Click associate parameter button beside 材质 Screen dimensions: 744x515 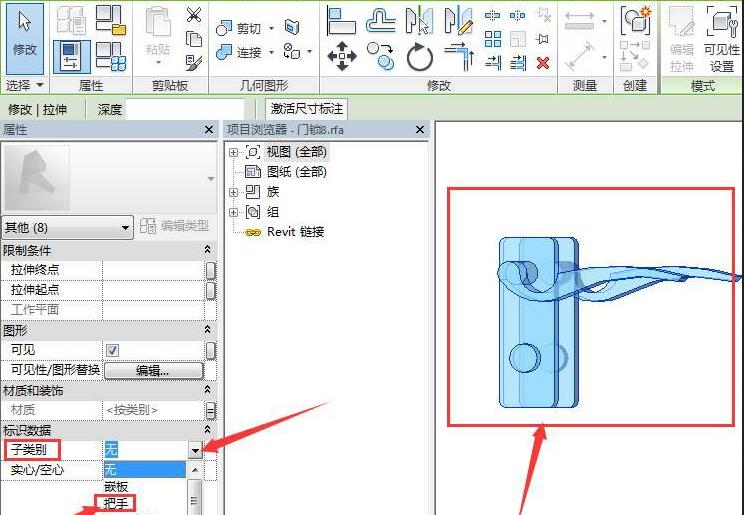pyautogui.click(x=211, y=411)
